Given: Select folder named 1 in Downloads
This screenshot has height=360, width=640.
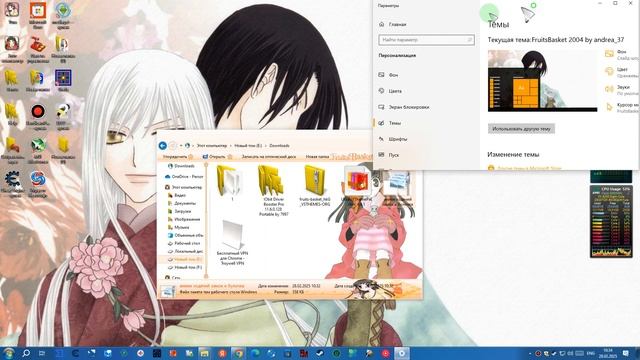Looking at the screenshot, I should coord(231,184).
